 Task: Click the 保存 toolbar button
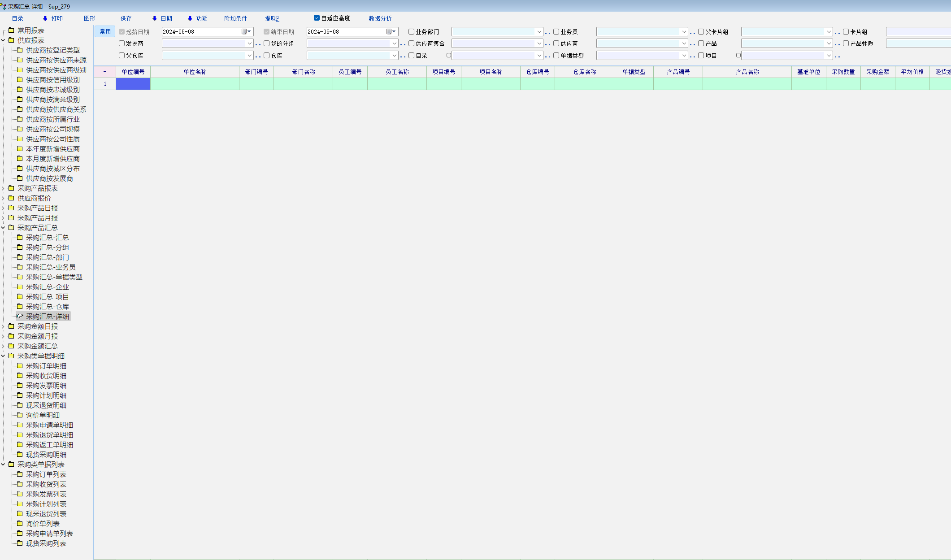[x=126, y=18]
